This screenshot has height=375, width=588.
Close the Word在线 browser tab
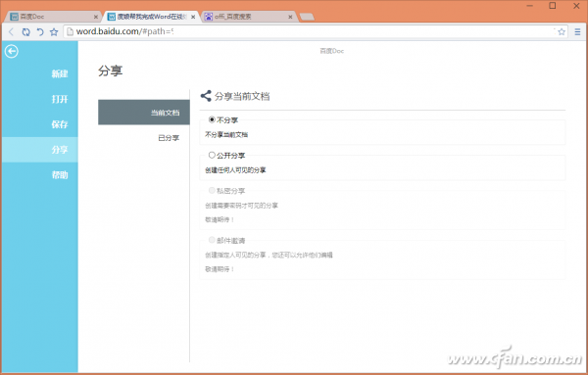pyautogui.click(x=193, y=17)
